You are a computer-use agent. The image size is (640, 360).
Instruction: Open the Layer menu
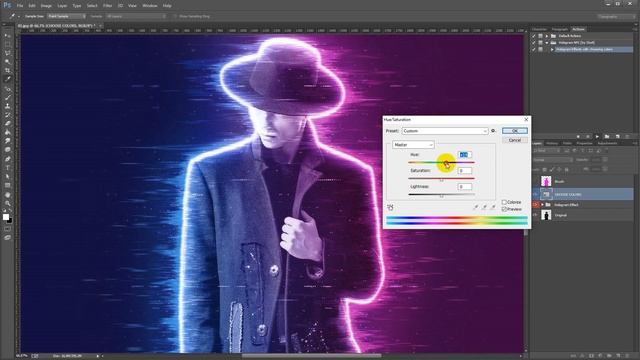point(62,6)
